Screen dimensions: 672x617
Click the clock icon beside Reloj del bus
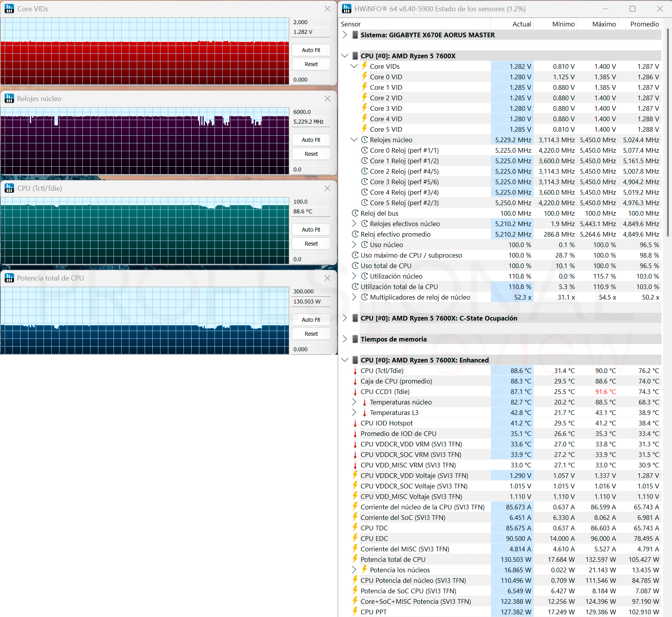[x=355, y=213]
